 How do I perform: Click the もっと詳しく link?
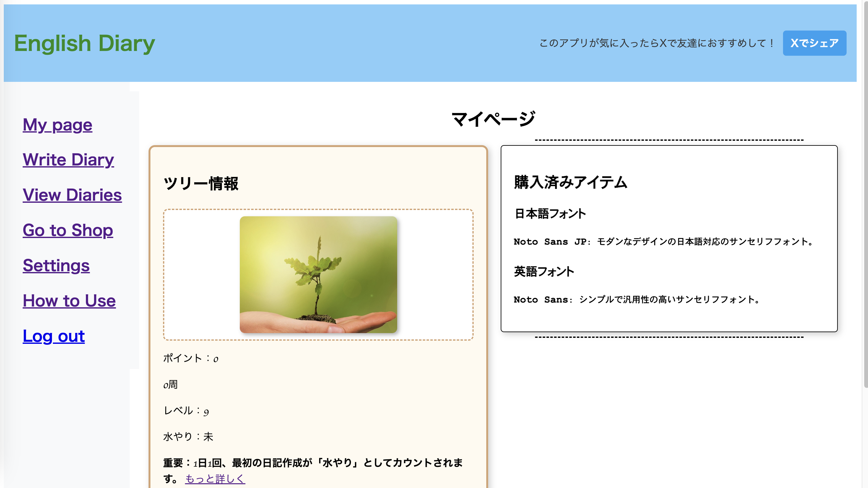click(x=215, y=479)
